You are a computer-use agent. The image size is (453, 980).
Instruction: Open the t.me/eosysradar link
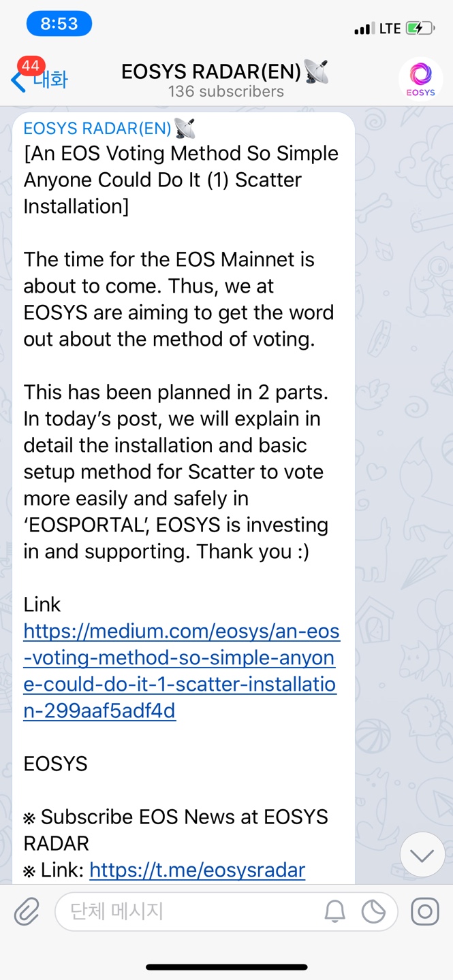pyautogui.click(x=197, y=869)
